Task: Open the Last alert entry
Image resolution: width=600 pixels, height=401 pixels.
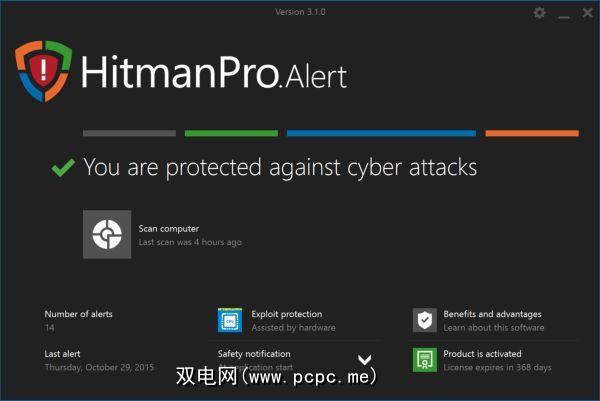Action: click(x=65, y=353)
